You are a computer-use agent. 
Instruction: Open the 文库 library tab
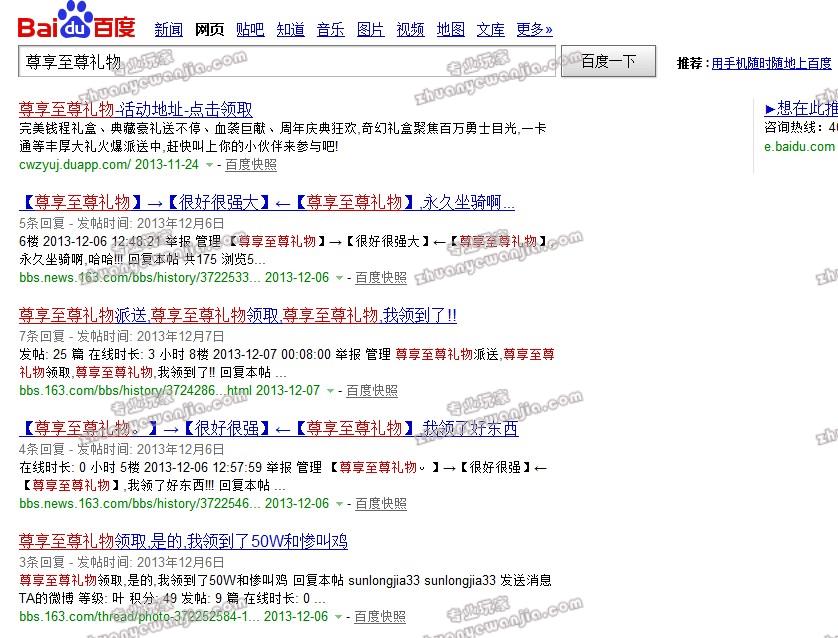click(x=491, y=29)
